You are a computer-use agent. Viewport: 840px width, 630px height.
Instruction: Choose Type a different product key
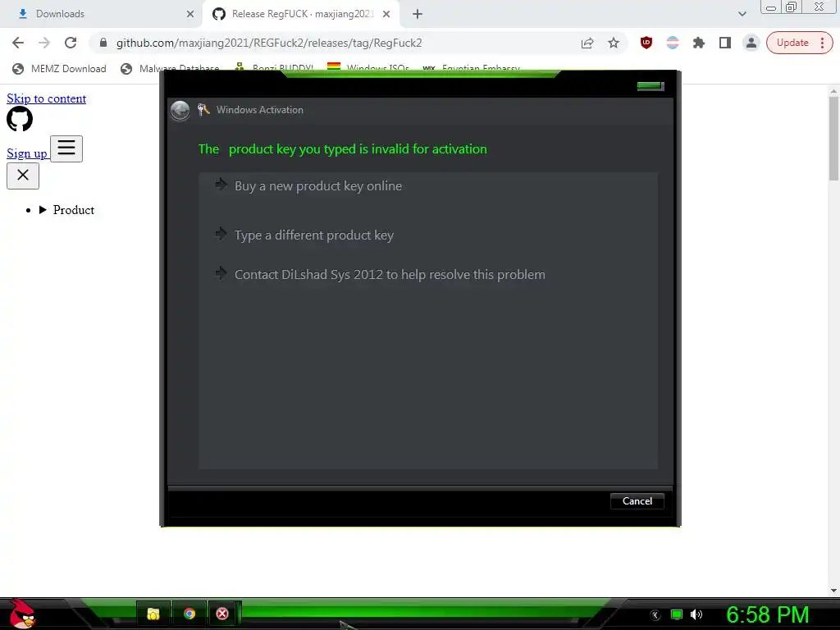(314, 235)
